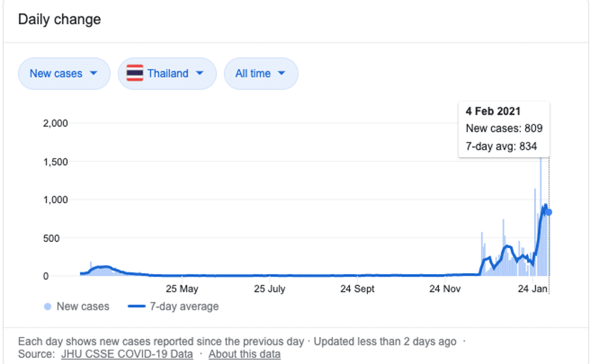Click the arrow beside New cases
This screenshot has height=364, width=593.
click(x=93, y=73)
